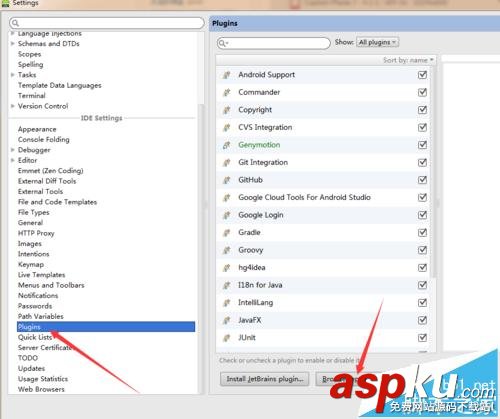Toggle Google Cloud Tools plugin checkbox
The height and width of the screenshot is (419, 500).
coord(422,198)
